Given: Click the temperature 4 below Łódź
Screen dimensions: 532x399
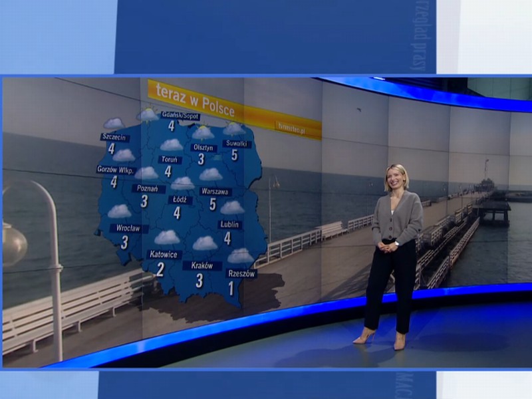Looking at the screenshot, I should (x=177, y=213).
